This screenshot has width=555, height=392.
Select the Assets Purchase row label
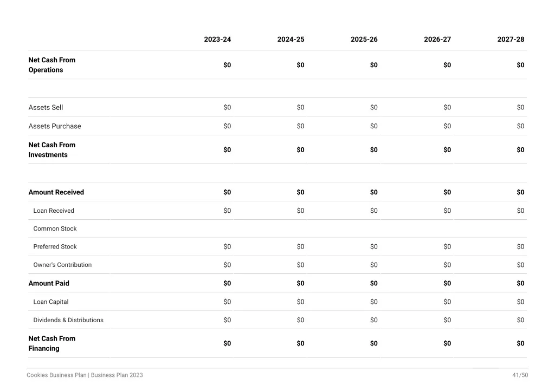click(x=55, y=126)
